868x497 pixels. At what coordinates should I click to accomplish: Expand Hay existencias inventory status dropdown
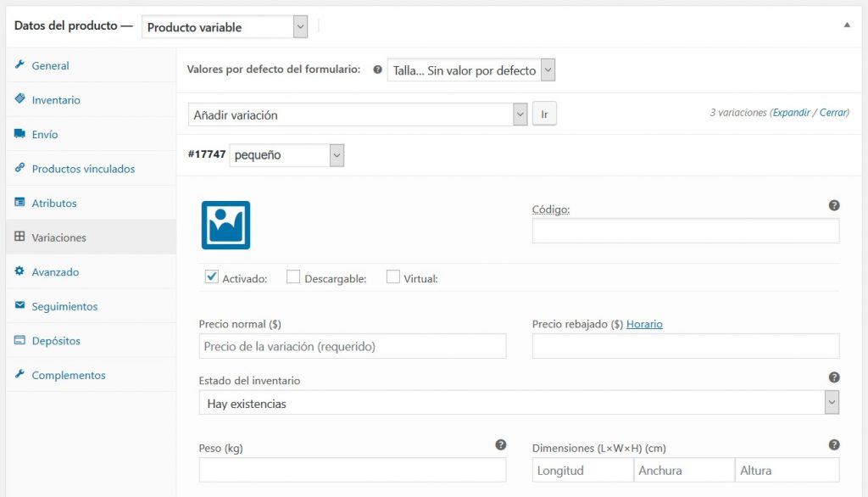(518, 403)
